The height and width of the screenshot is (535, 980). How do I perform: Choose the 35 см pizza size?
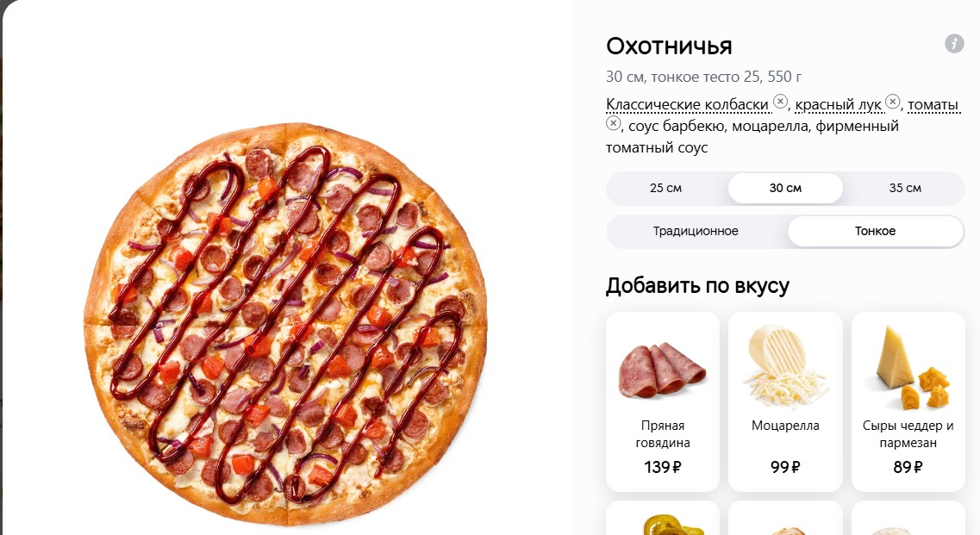pyautogui.click(x=904, y=188)
